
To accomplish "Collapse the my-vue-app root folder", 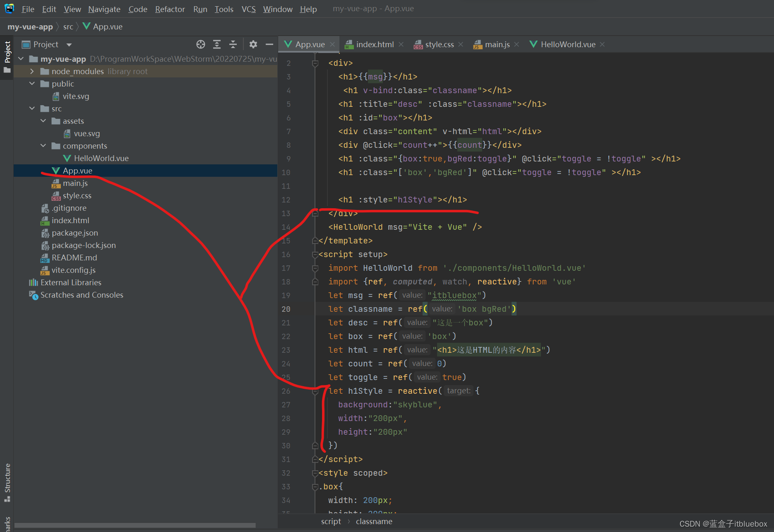I will click(21, 59).
